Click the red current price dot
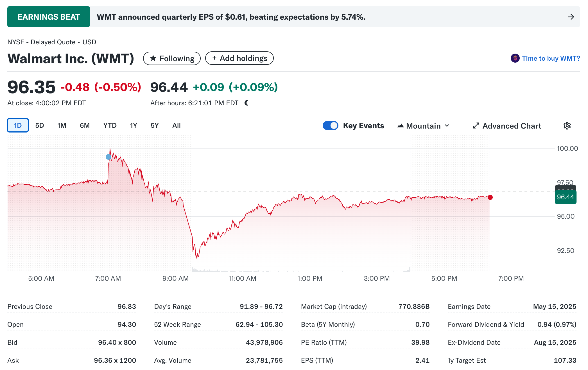Viewport: 588px width, 370px height. tap(490, 197)
